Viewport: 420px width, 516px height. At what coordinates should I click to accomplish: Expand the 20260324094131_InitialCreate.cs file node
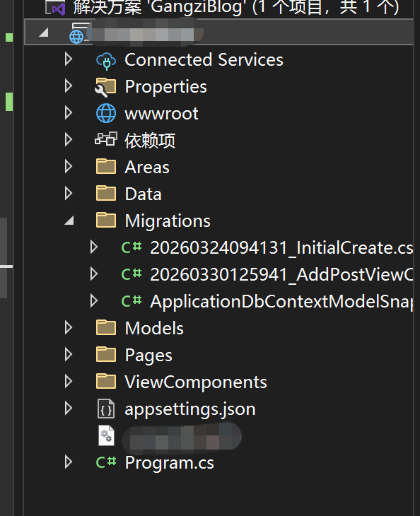tap(94, 247)
